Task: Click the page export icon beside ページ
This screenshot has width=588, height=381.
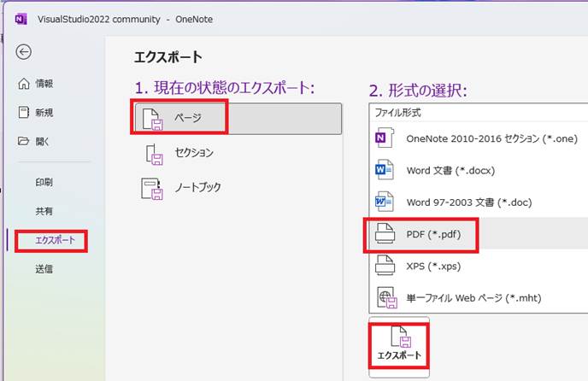Action: point(152,119)
